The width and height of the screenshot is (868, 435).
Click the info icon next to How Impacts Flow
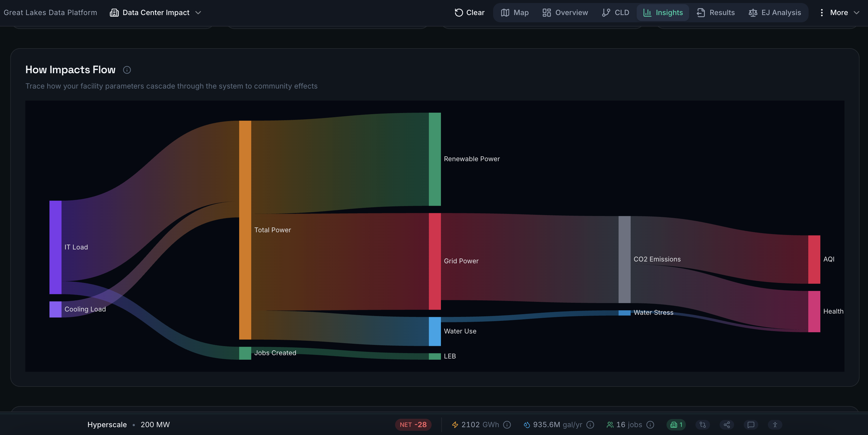point(127,70)
